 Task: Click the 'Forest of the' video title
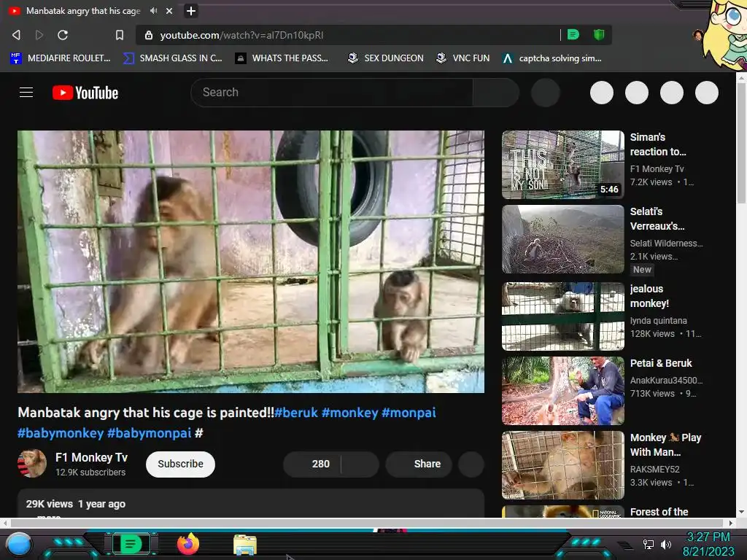(659, 512)
